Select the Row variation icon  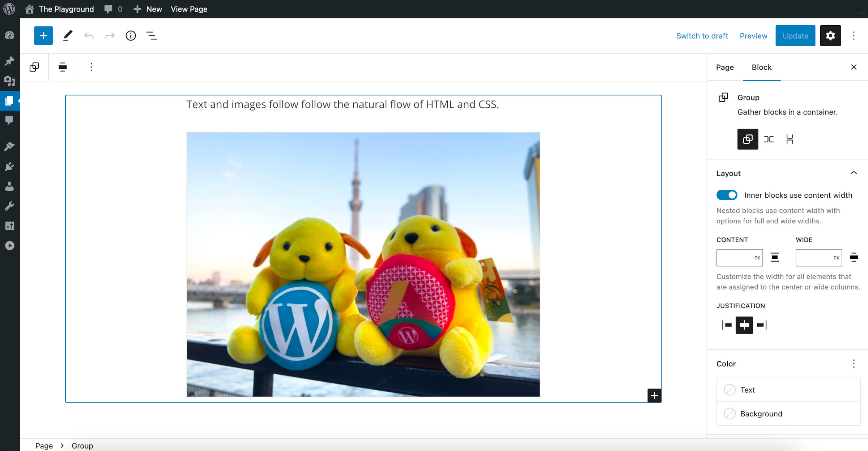pos(769,139)
